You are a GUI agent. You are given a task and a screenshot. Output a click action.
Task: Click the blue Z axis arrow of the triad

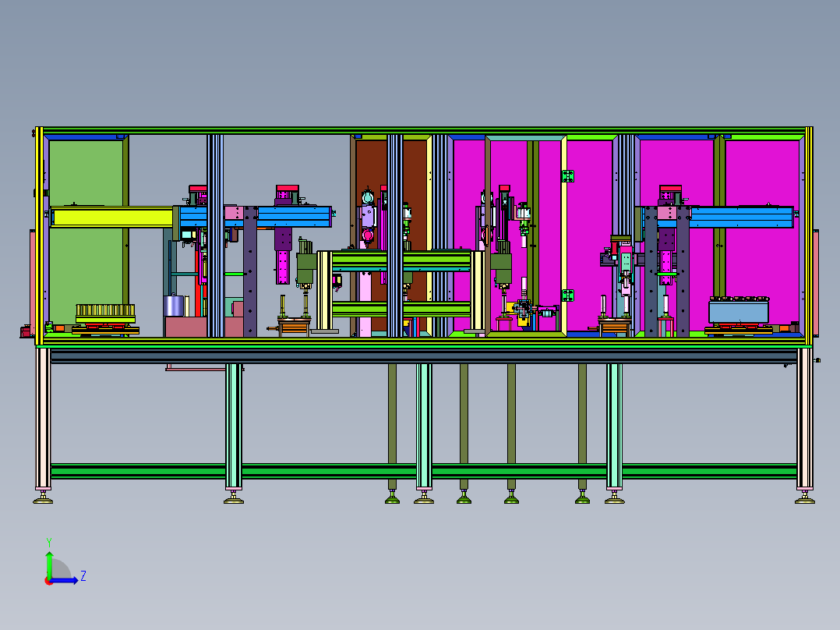(65, 580)
